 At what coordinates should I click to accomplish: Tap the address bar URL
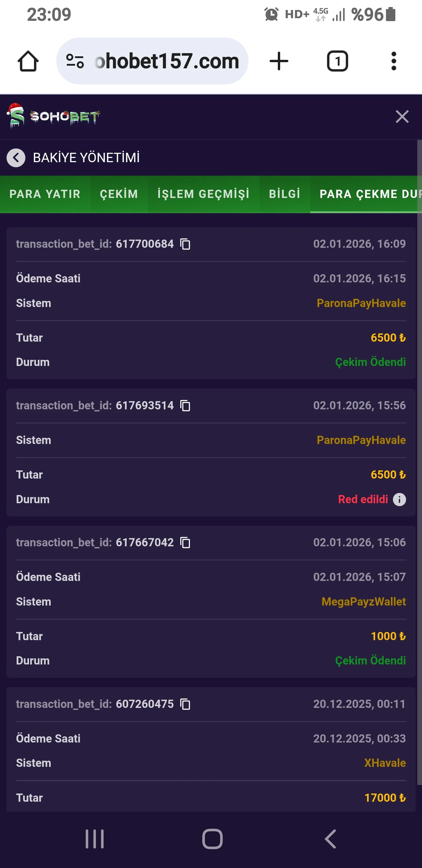tap(167, 61)
